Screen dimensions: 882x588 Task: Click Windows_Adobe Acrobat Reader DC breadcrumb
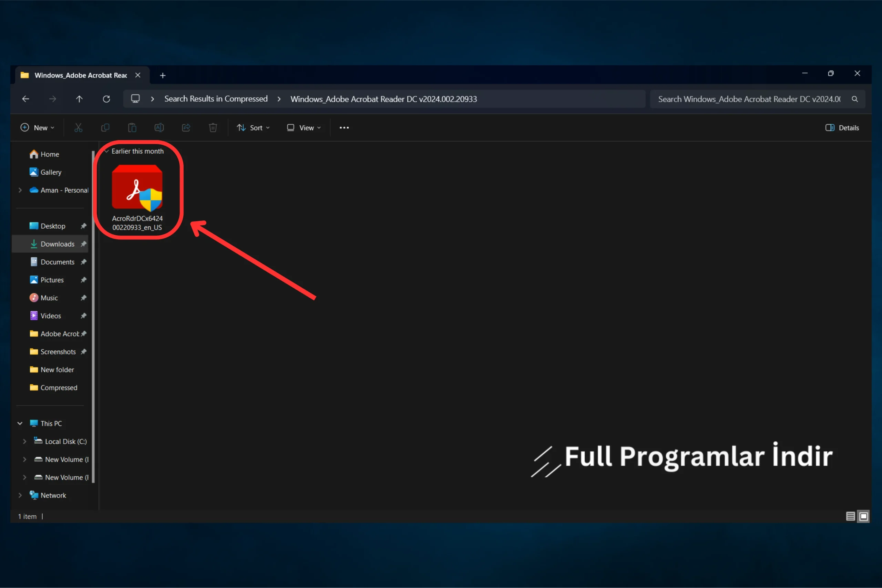(x=383, y=99)
